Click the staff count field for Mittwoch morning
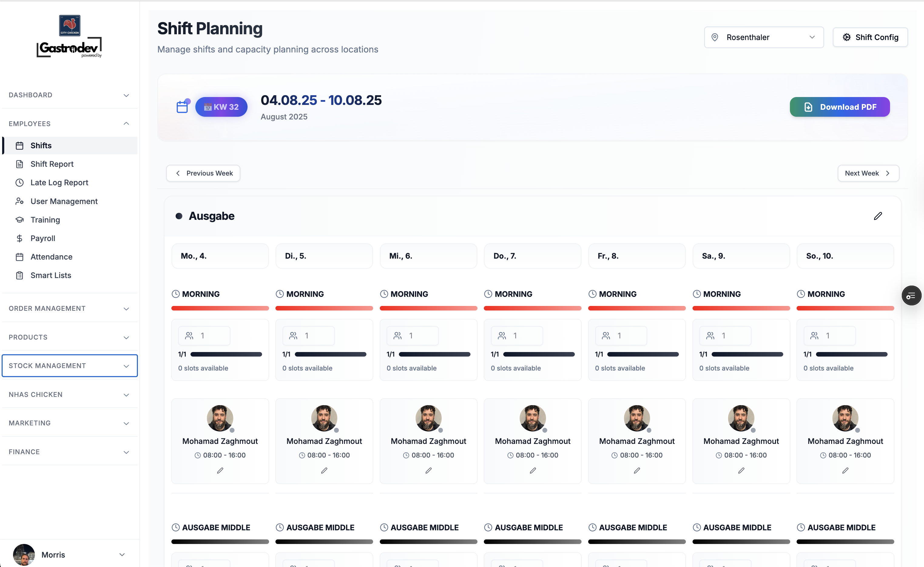This screenshot has height=567, width=924. pos(412,336)
